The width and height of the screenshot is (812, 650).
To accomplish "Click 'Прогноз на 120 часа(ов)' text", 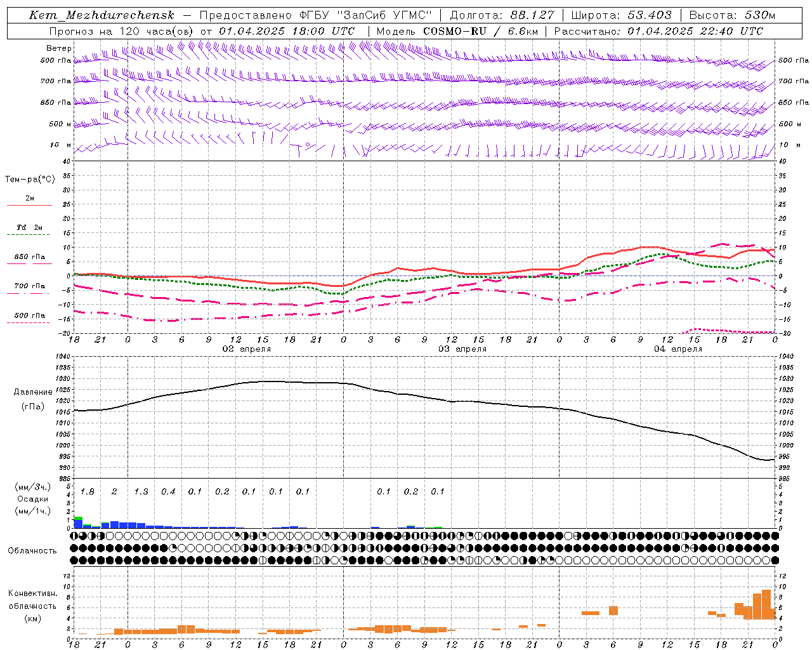I will point(122,31).
